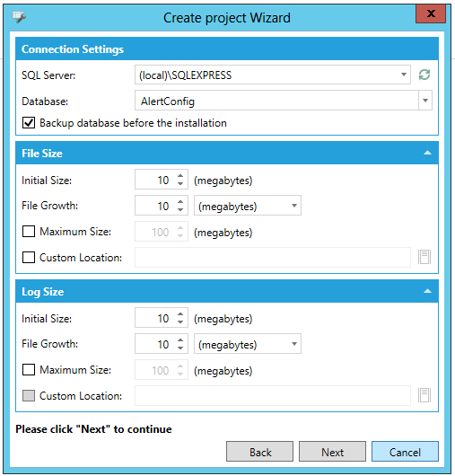This screenshot has height=476, width=455.
Task: Decrease Log Size File Growth value
Action: click(x=180, y=348)
